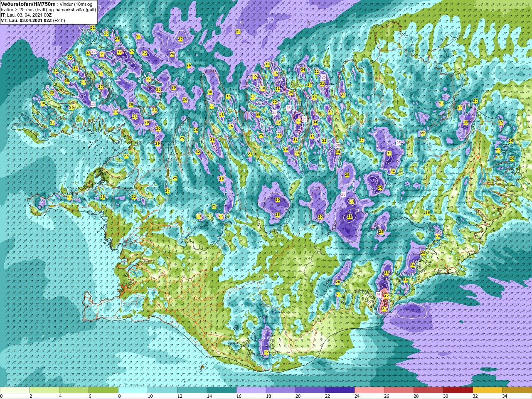Pick the lavender 16–18 legend swatch
The image size is (532, 399).
click(251, 390)
